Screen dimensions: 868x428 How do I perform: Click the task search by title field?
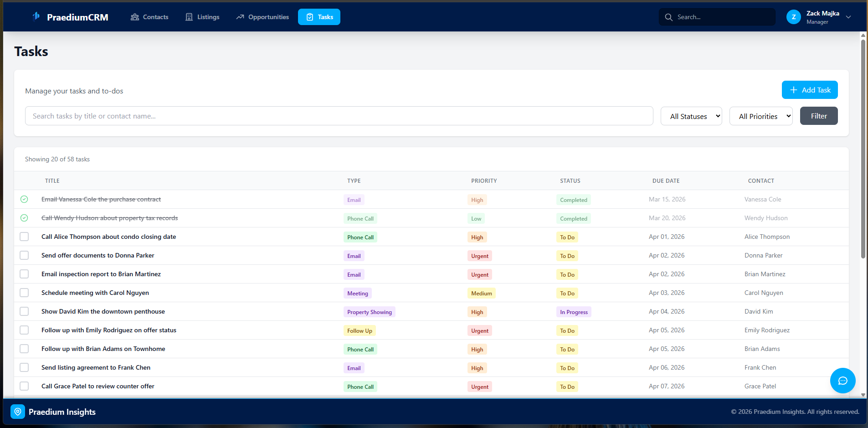[x=339, y=116]
